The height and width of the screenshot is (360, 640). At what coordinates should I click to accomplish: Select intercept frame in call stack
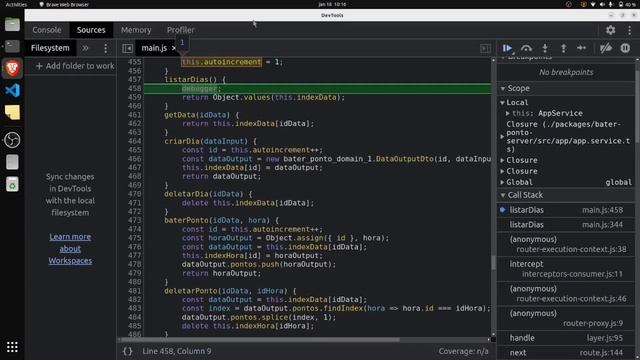pyautogui.click(x=566, y=269)
